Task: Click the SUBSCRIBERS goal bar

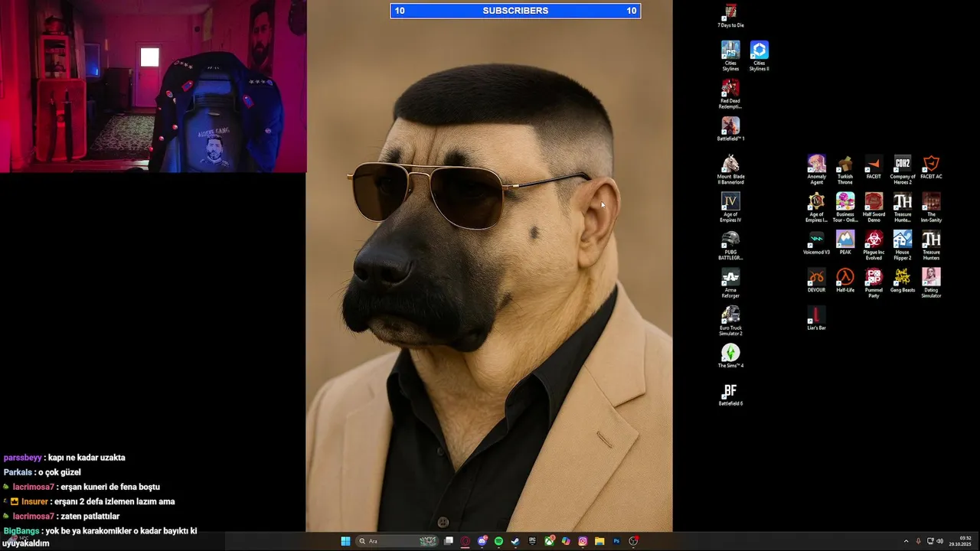Action: [515, 11]
